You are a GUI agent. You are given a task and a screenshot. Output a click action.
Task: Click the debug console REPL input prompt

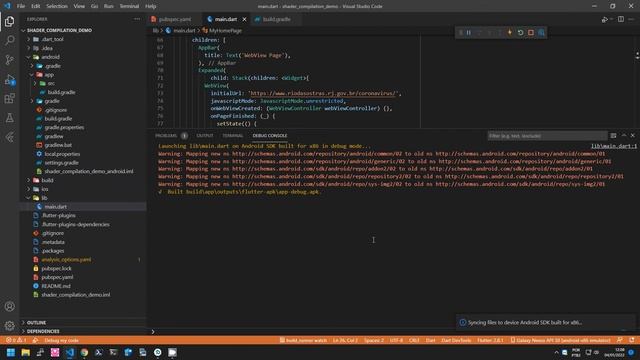click(x=392, y=332)
